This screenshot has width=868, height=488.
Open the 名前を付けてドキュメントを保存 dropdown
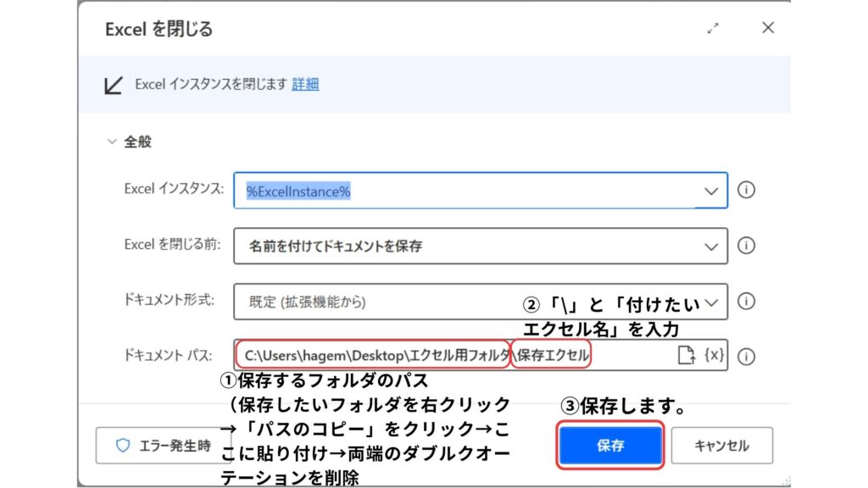[x=710, y=247]
